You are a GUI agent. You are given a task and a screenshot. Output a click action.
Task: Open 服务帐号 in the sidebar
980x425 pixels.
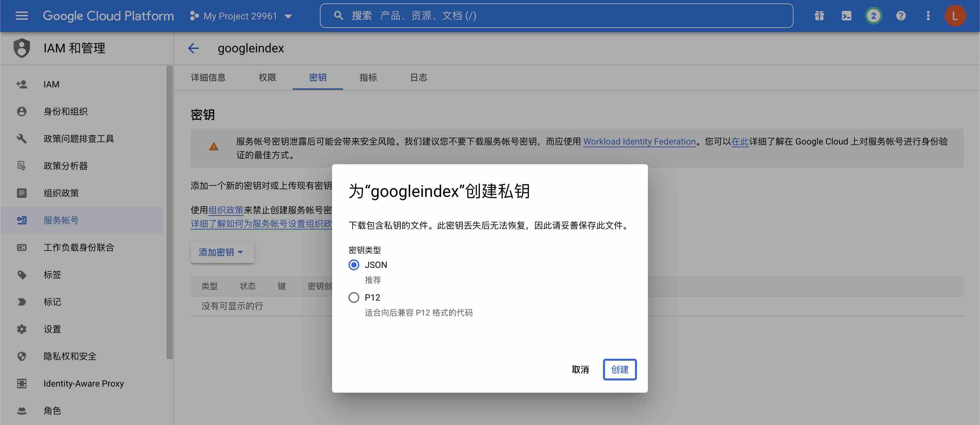pos(61,220)
